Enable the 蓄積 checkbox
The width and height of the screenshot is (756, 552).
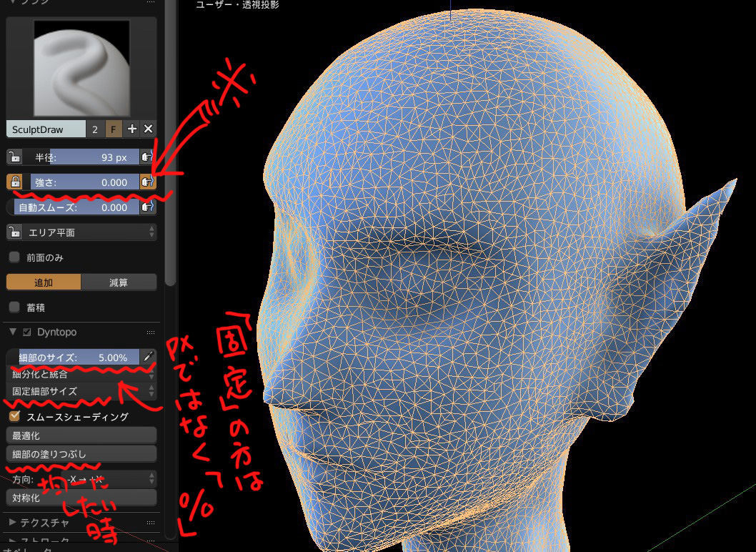[x=14, y=307]
